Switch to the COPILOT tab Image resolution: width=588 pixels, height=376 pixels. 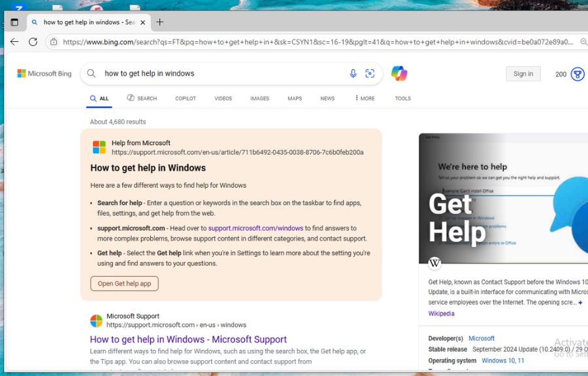click(x=186, y=98)
